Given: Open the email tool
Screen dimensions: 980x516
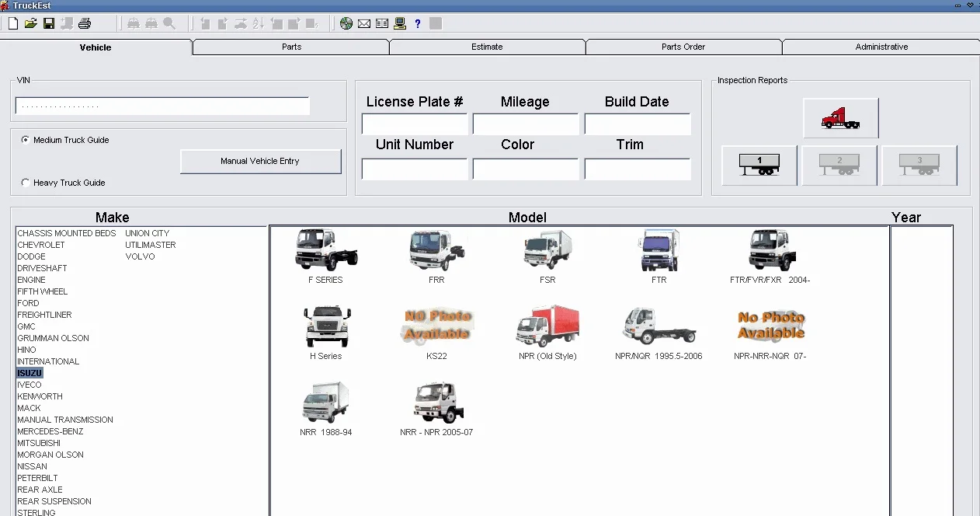Looking at the screenshot, I should [363, 23].
